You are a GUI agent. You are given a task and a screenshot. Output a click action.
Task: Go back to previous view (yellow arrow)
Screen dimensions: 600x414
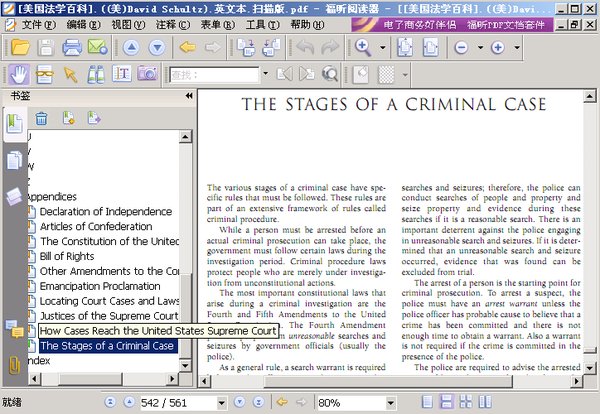[x=188, y=47]
